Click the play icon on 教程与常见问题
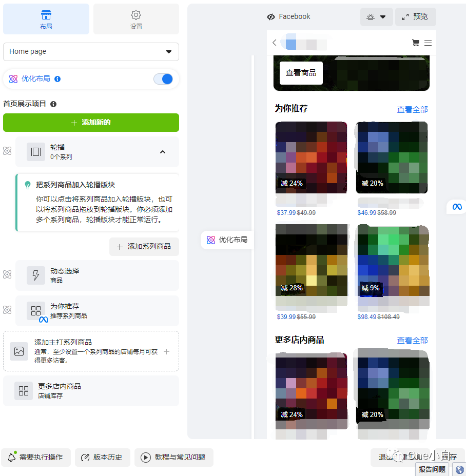Image resolution: width=466 pixels, height=476 pixels. (145, 457)
